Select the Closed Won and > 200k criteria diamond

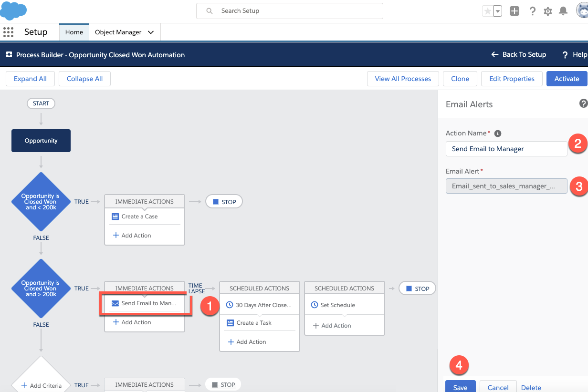pos(41,289)
